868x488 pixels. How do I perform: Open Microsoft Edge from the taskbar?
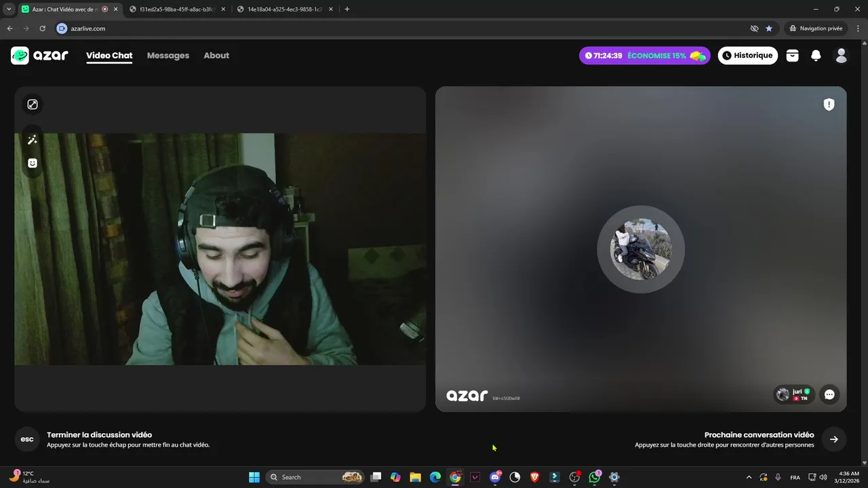(435, 477)
